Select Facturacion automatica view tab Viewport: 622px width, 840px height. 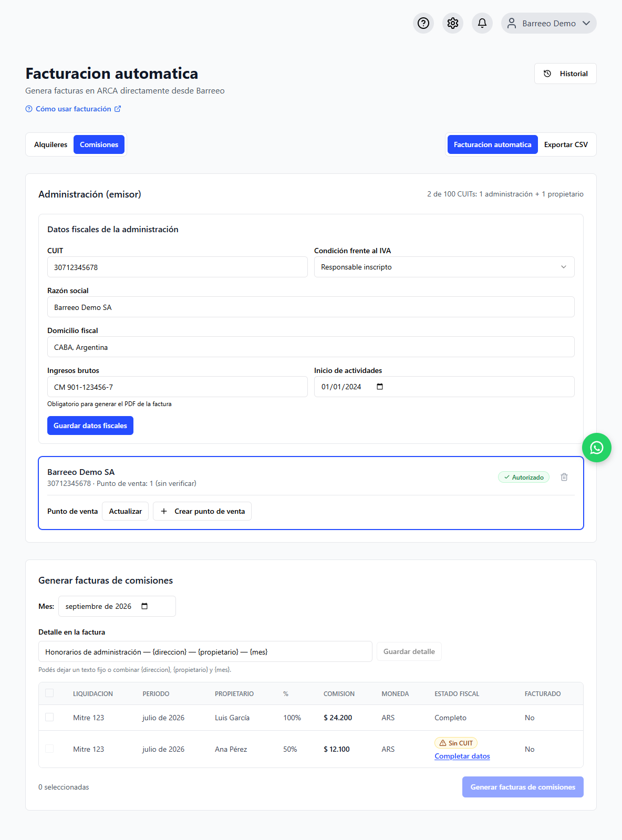pos(493,144)
